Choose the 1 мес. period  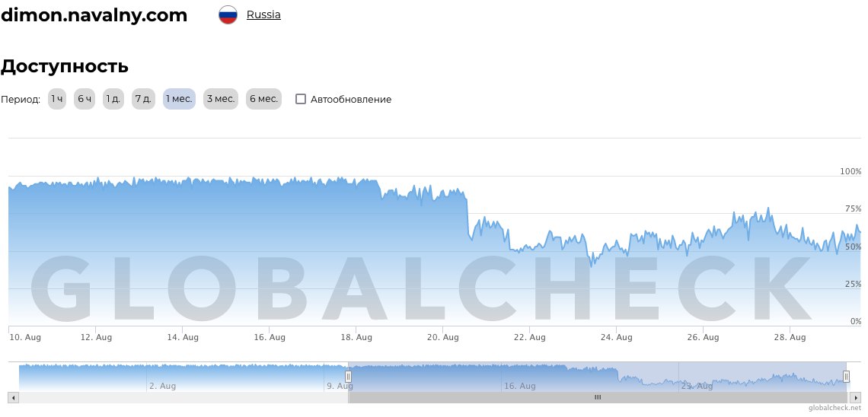coord(179,99)
